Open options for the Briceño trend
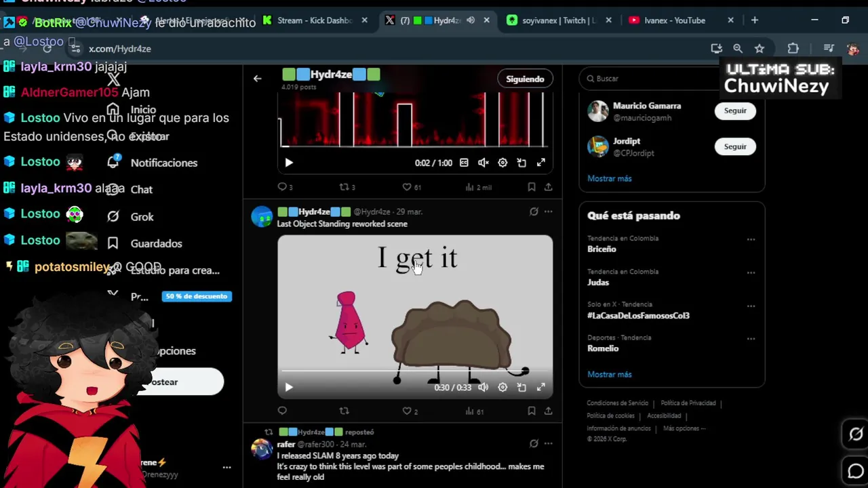The height and width of the screenshot is (488, 868). point(751,239)
